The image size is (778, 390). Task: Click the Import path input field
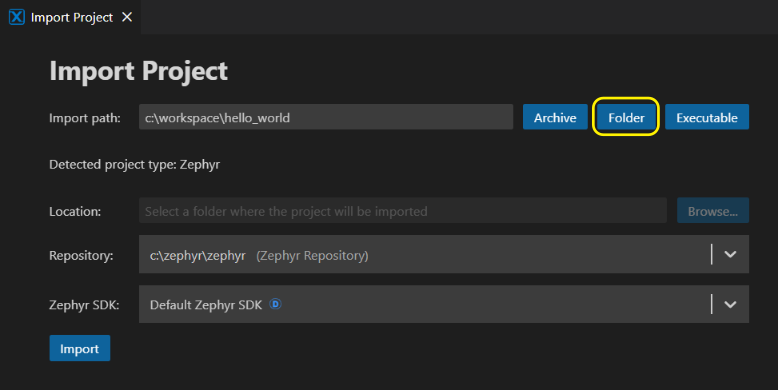[x=326, y=117]
